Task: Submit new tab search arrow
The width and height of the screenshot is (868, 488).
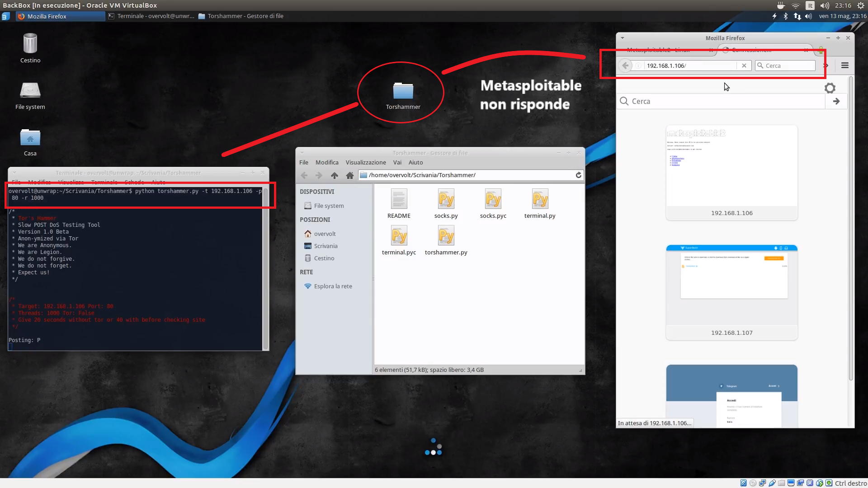Action: click(x=836, y=101)
